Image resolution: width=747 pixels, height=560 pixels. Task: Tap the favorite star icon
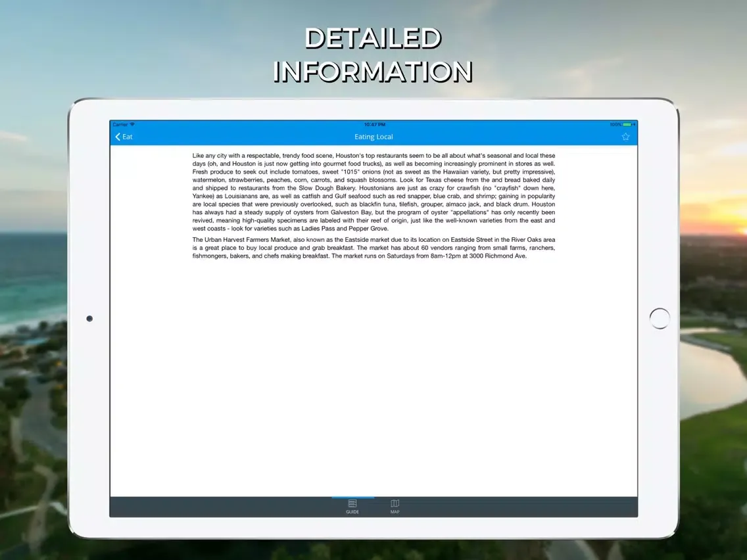click(x=625, y=137)
